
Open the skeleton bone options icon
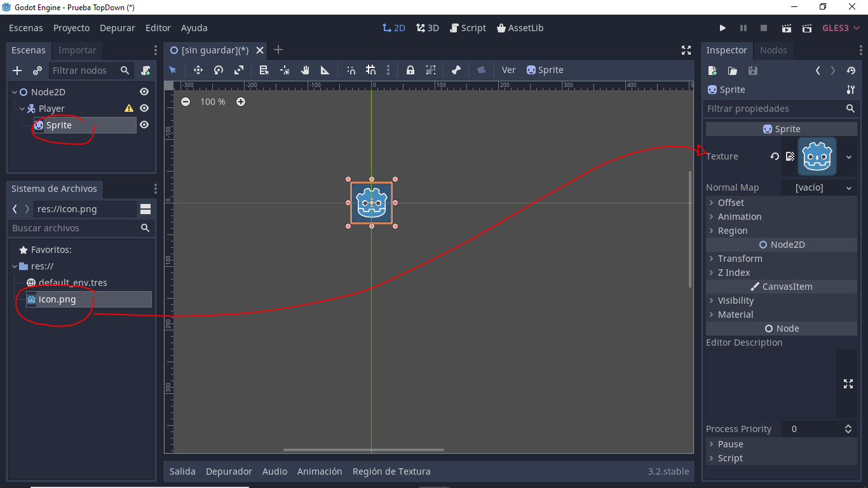tap(456, 70)
